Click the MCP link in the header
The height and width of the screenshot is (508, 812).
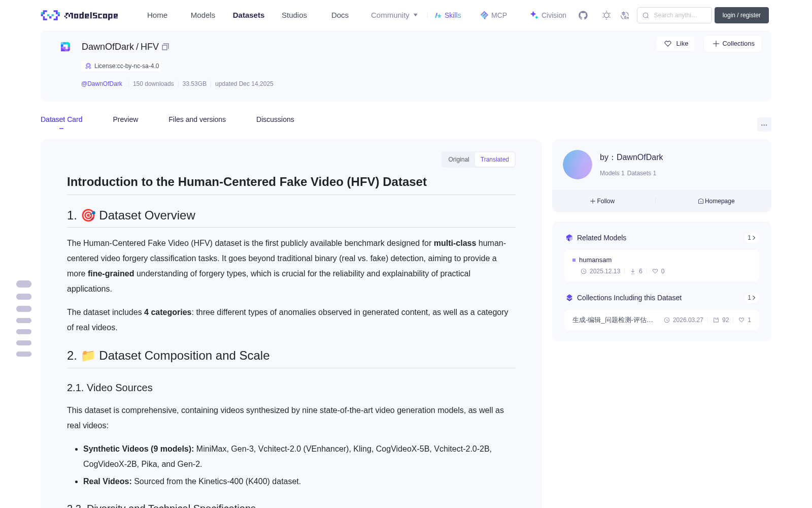point(494,15)
